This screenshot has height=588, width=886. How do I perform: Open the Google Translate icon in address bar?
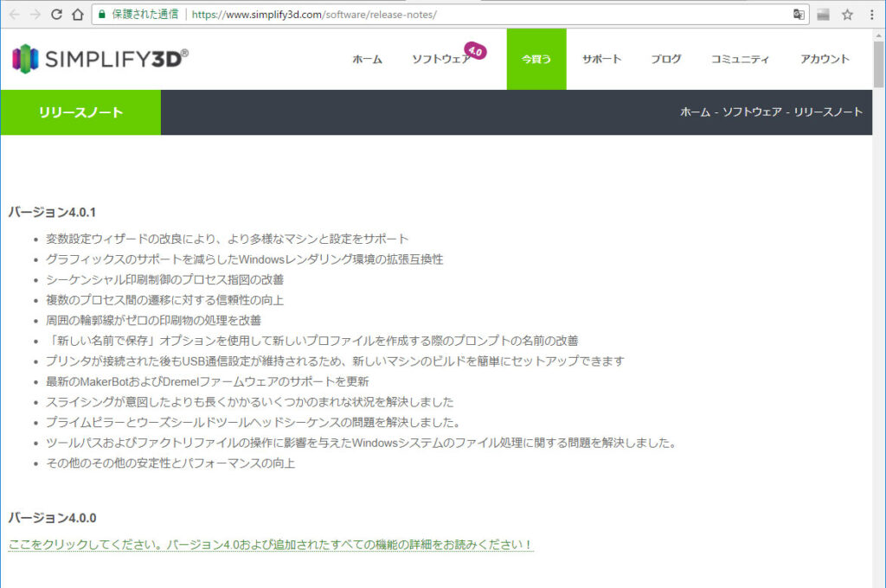pos(799,15)
